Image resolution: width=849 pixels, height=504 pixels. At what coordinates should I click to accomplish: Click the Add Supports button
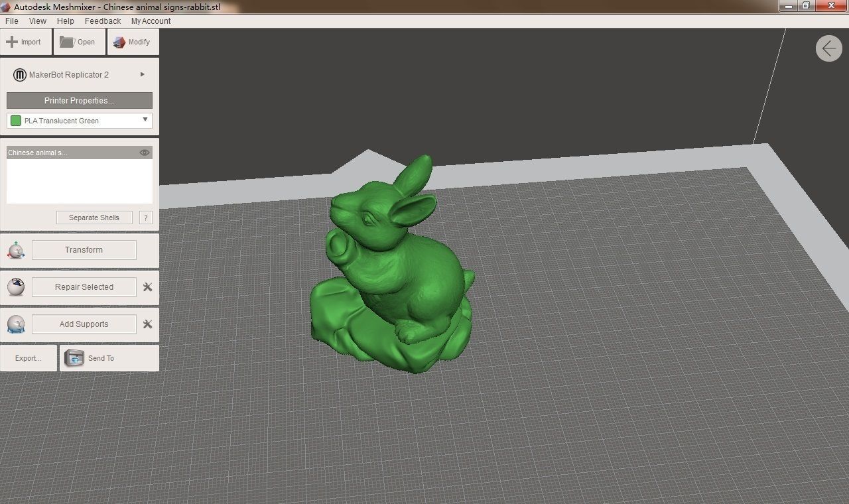[x=84, y=324]
